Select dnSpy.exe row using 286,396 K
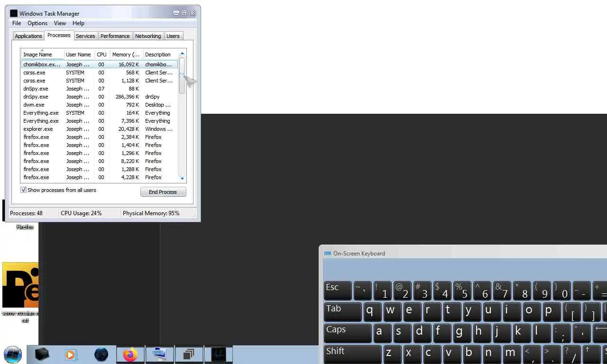Viewport: 607px width, 364px height. pyautogui.click(x=99, y=97)
